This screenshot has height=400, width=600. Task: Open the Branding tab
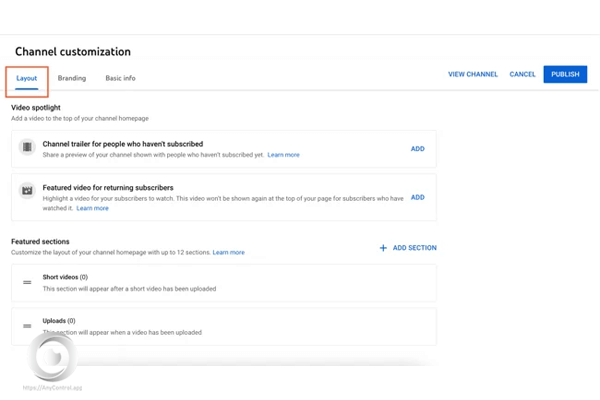71,78
